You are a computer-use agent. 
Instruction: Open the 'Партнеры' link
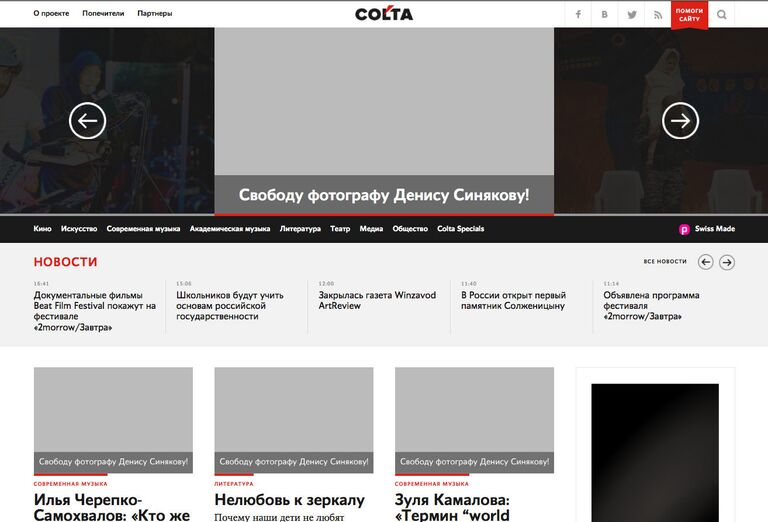[154, 13]
